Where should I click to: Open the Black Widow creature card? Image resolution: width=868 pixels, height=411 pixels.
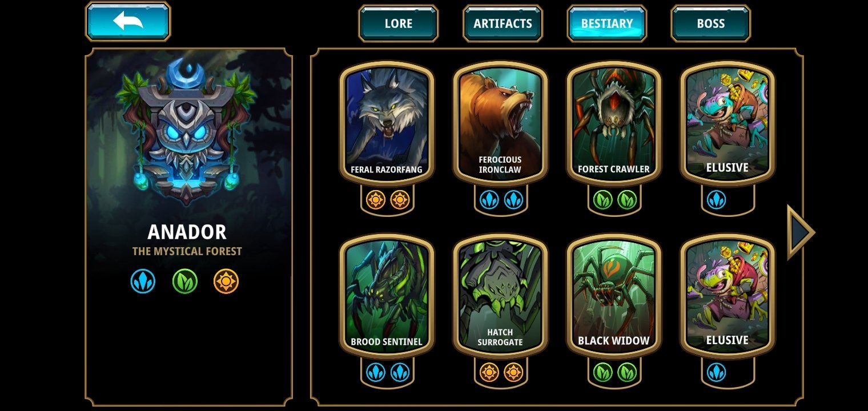click(614, 295)
